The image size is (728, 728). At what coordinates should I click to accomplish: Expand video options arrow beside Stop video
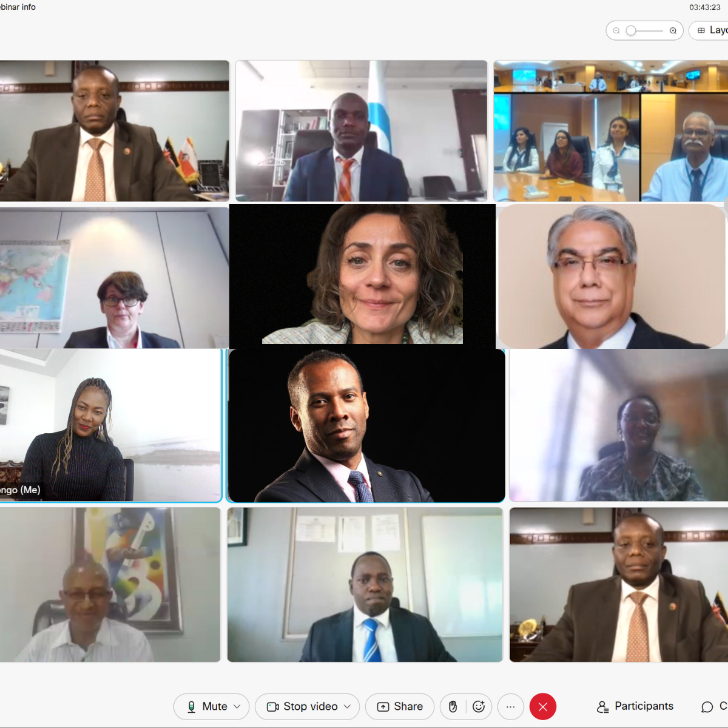click(x=348, y=707)
